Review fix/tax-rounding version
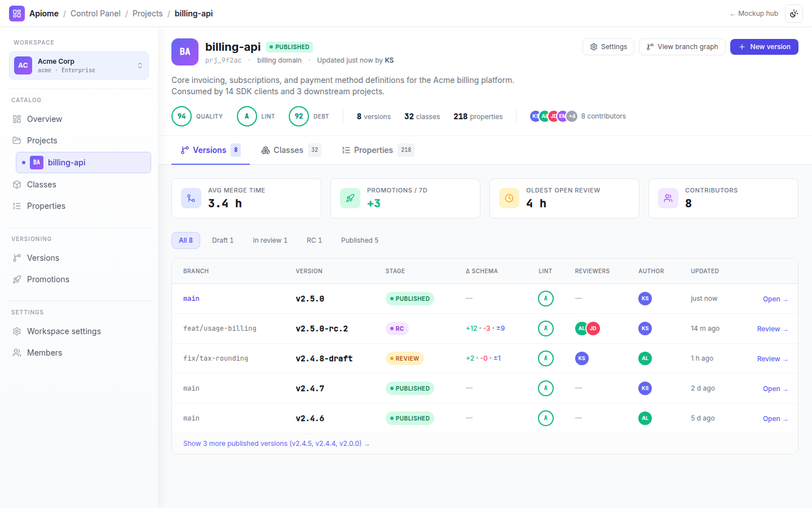 773,359
